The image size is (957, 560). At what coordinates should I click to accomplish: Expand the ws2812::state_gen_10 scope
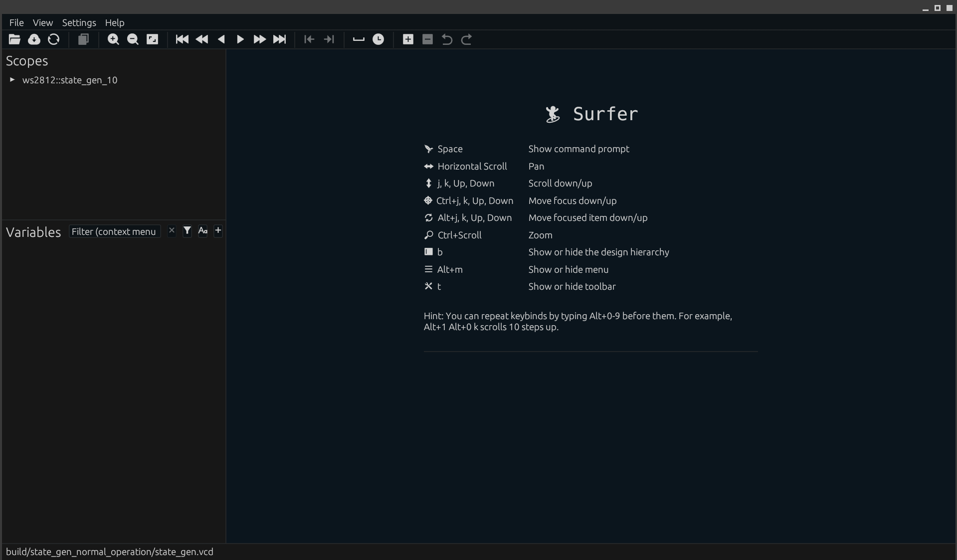12,80
